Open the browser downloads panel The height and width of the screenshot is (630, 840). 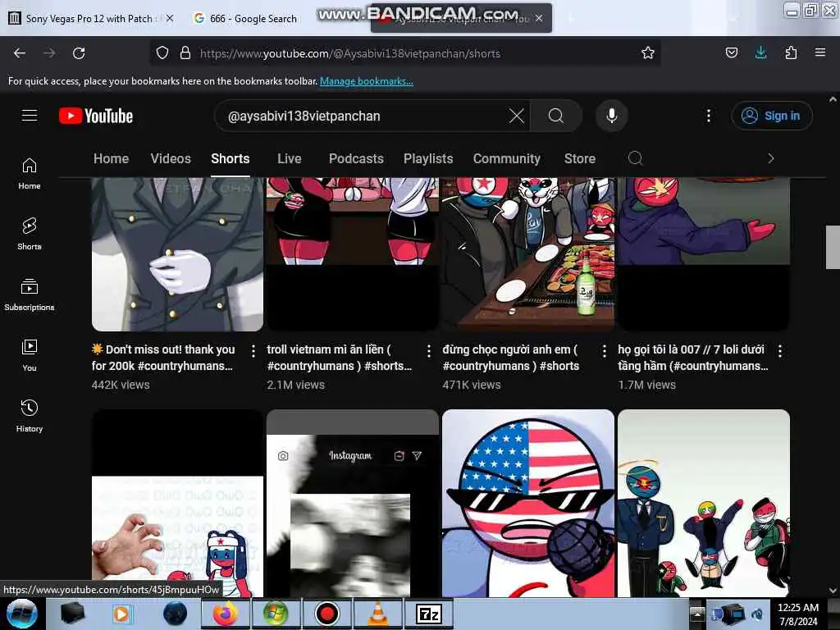tap(760, 53)
